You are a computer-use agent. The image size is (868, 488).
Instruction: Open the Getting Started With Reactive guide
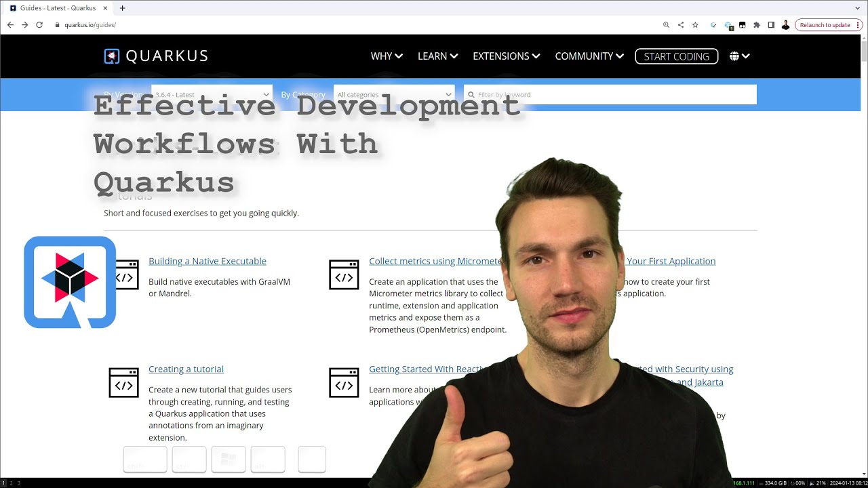click(x=429, y=369)
